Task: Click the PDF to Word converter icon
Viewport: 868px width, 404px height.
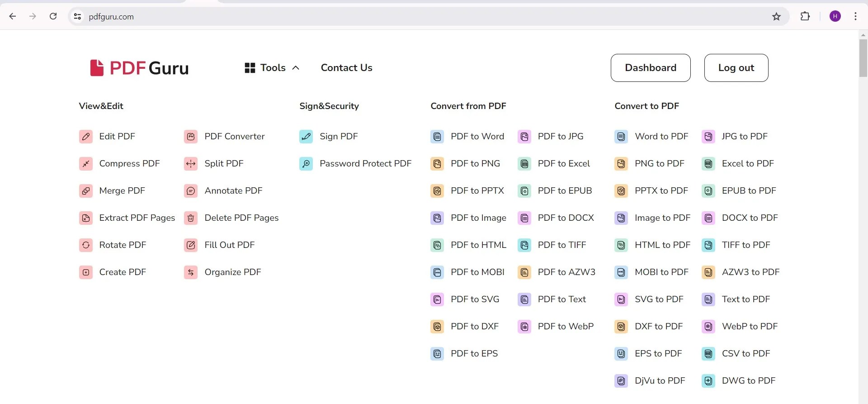Action: point(437,136)
